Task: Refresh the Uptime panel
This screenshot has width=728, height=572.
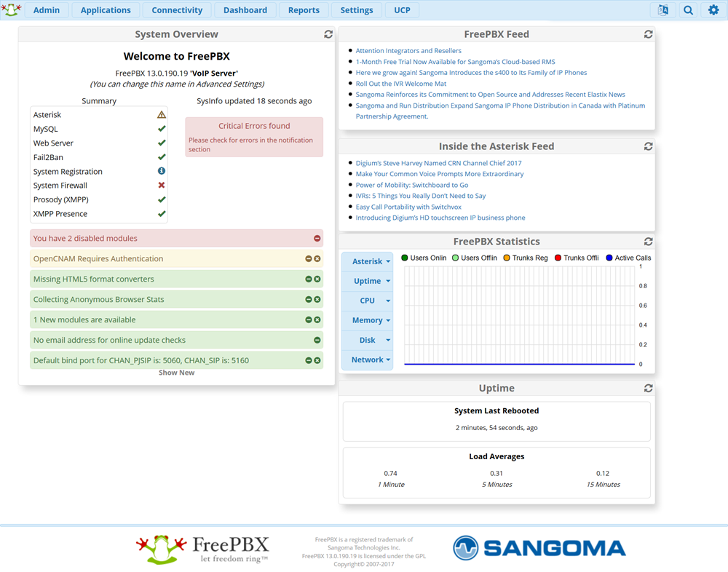Action: point(648,388)
